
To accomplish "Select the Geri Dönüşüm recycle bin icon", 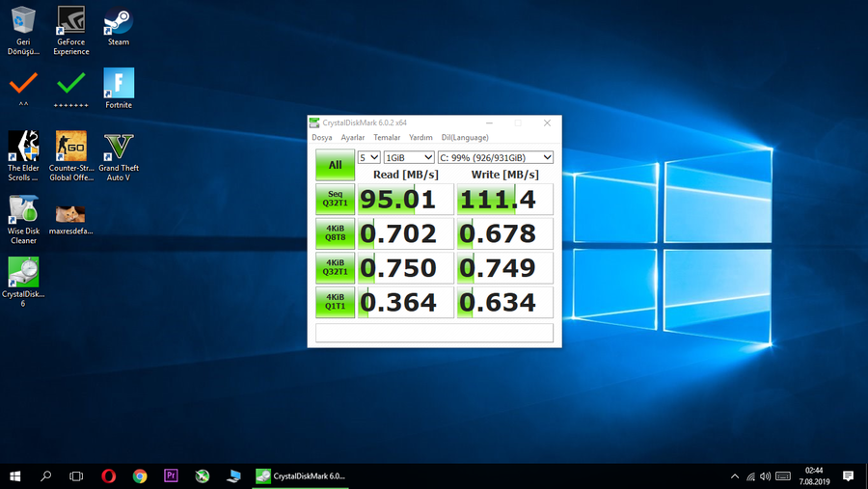I will point(23,21).
